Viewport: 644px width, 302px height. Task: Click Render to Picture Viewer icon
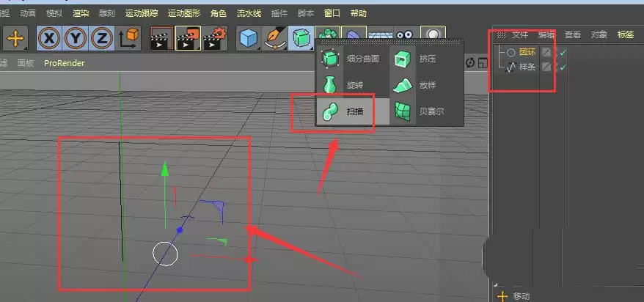click(x=188, y=39)
